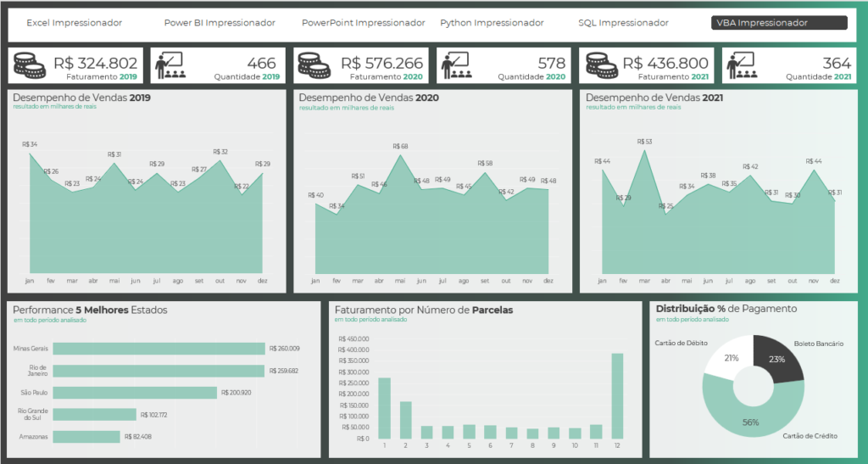868x464 pixels.
Task: Click the R$ 82.408 value label
Action: (x=138, y=437)
